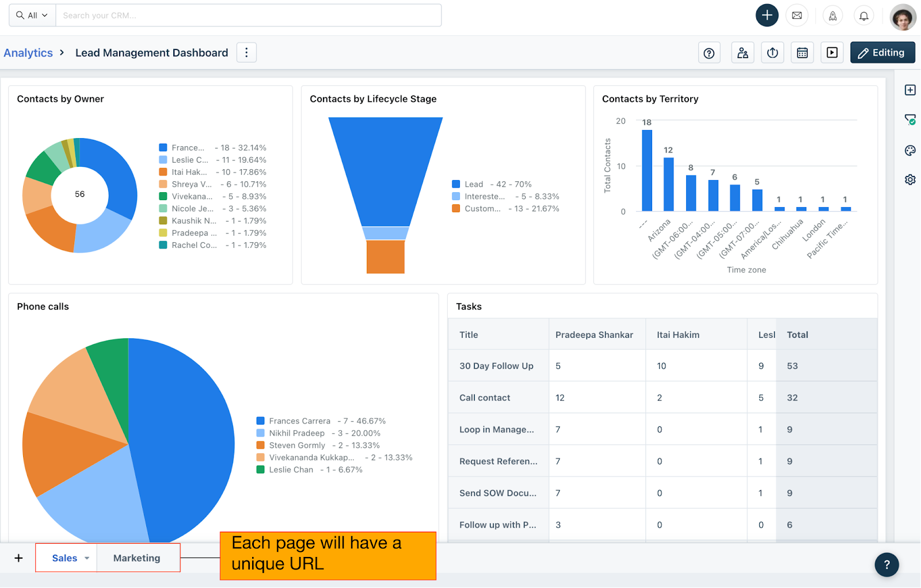Click the Editing button
This screenshot has height=588, width=921.
[882, 52]
